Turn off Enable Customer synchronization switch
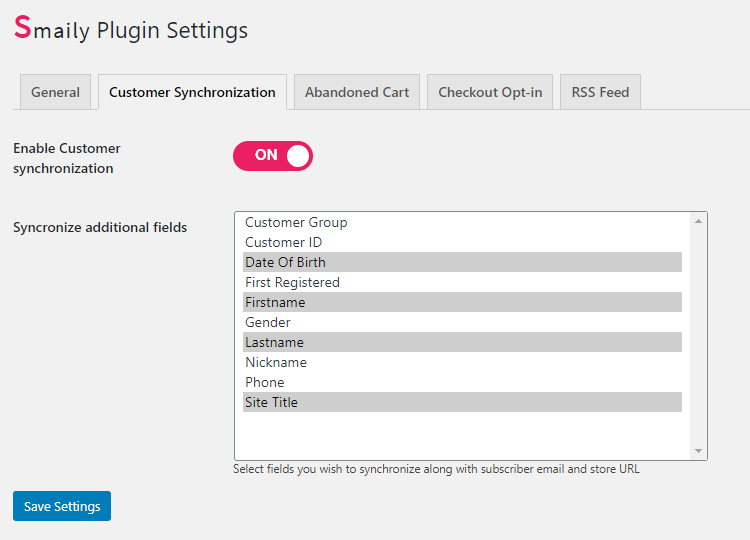 tap(273, 156)
